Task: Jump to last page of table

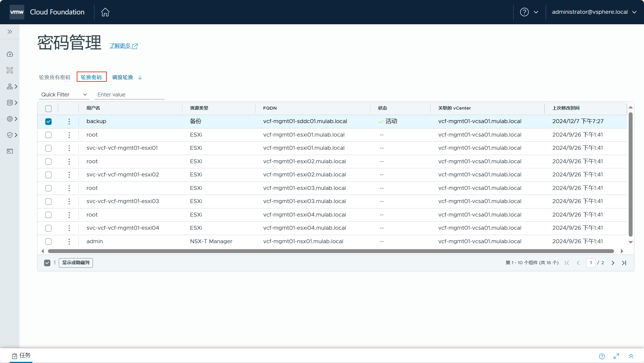Action: (x=624, y=263)
